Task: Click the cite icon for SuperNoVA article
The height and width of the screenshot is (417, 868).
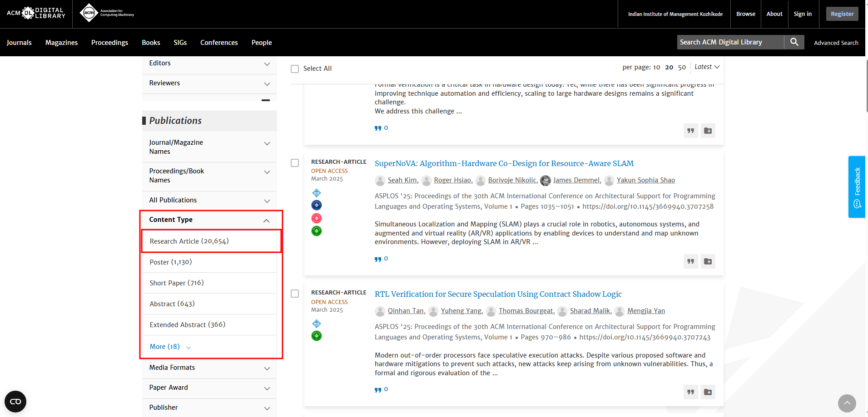Action: coord(690,261)
